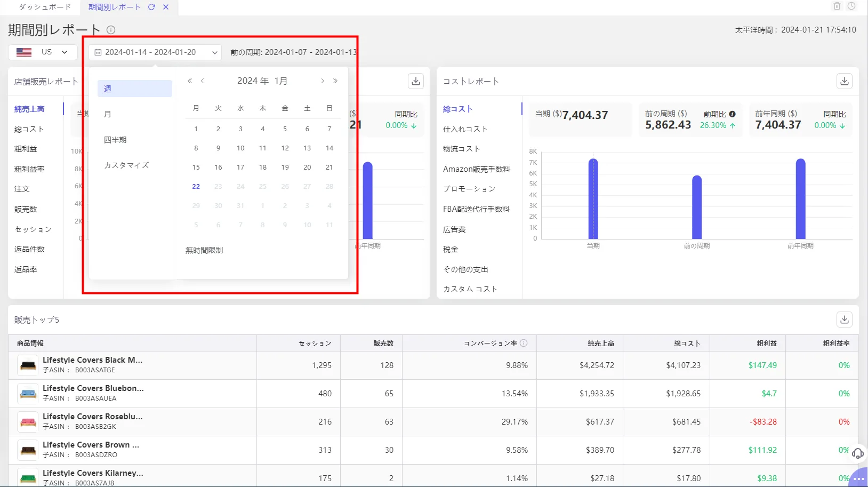Open the chat bubble button at bottom right
868x487 pixels.
point(858,478)
